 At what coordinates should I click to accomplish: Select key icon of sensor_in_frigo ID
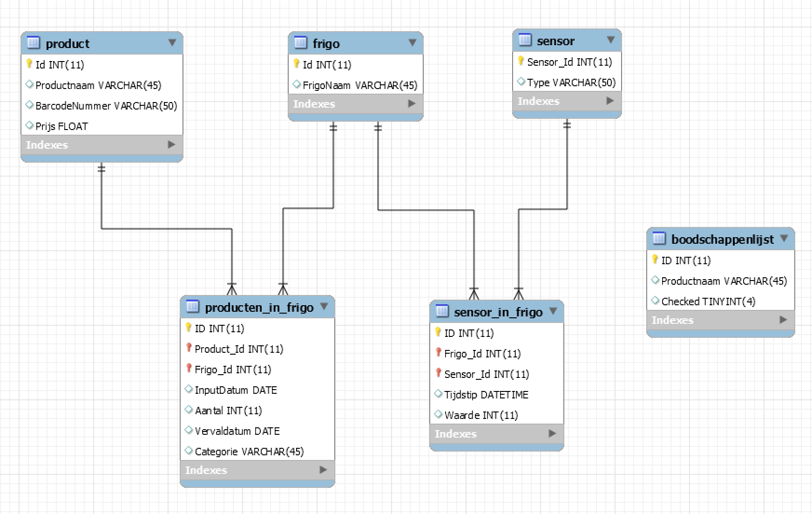pyautogui.click(x=438, y=332)
